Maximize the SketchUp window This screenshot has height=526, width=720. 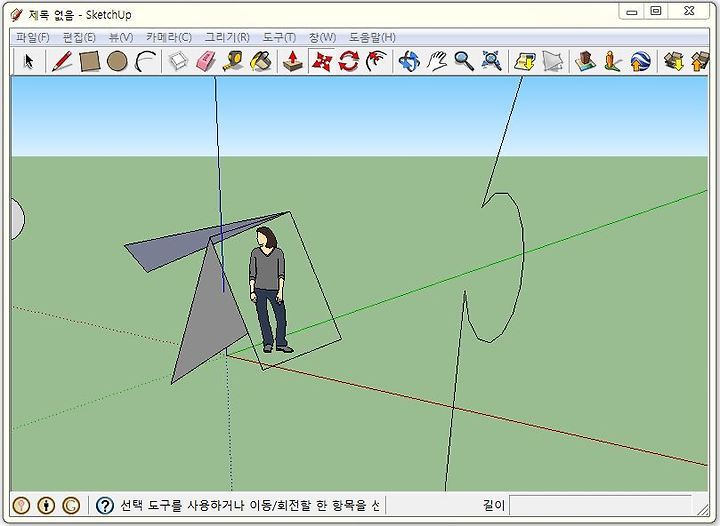click(656, 11)
